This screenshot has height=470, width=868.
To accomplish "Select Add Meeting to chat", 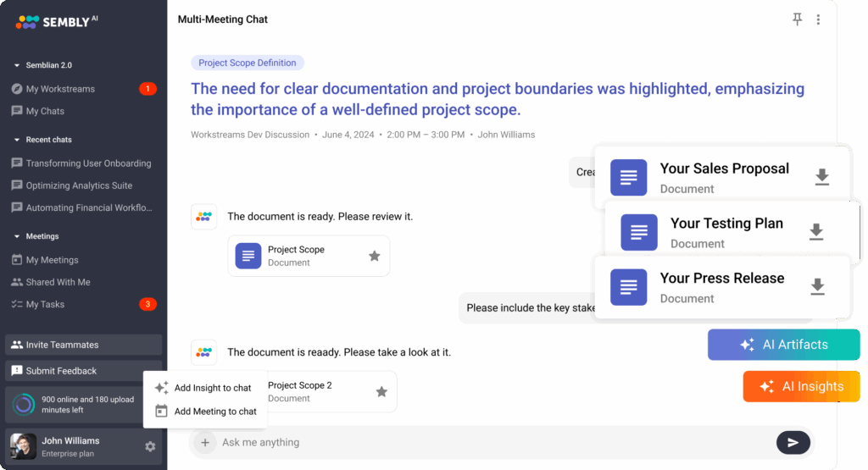I will coord(205,412).
